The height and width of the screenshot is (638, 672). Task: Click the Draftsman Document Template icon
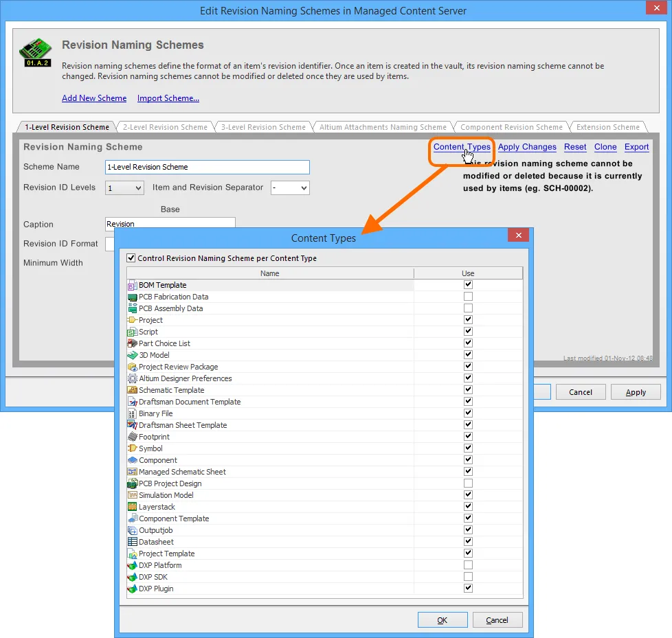click(x=133, y=402)
